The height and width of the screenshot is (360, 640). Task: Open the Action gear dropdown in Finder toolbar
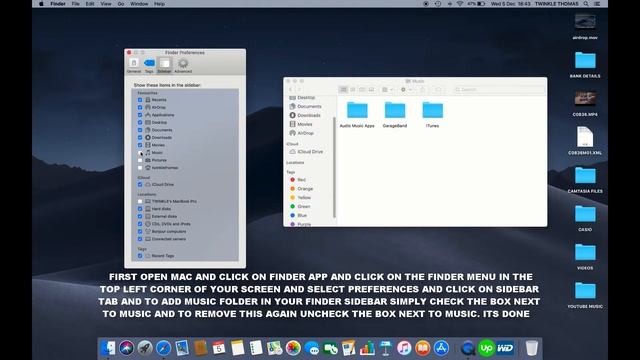(406, 89)
